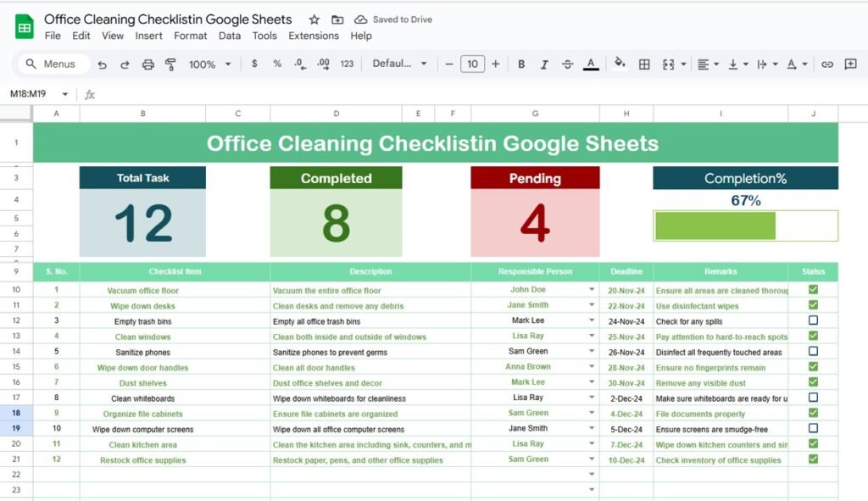Toggle the Status checkbox for Empty trash bins
The height and width of the screenshot is (501, 868).
(813, 319)
